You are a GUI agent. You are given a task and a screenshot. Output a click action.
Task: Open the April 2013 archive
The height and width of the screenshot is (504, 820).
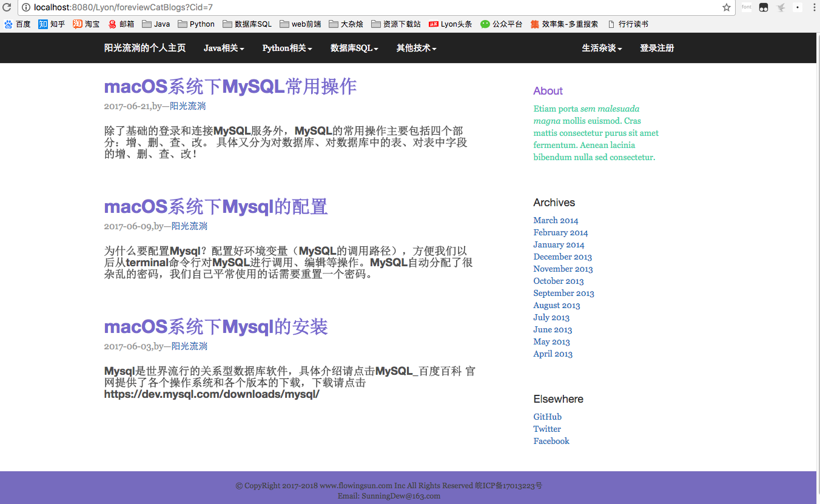click(x=553, y=354)
